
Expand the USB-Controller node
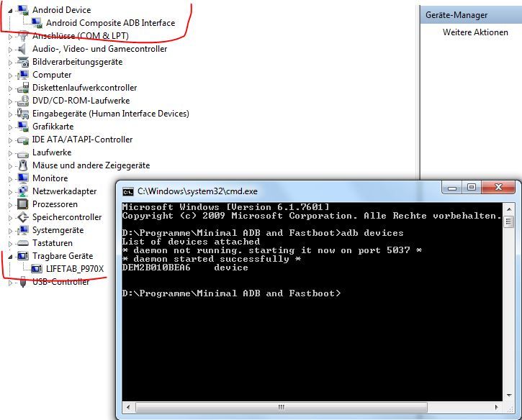(10, 282)
